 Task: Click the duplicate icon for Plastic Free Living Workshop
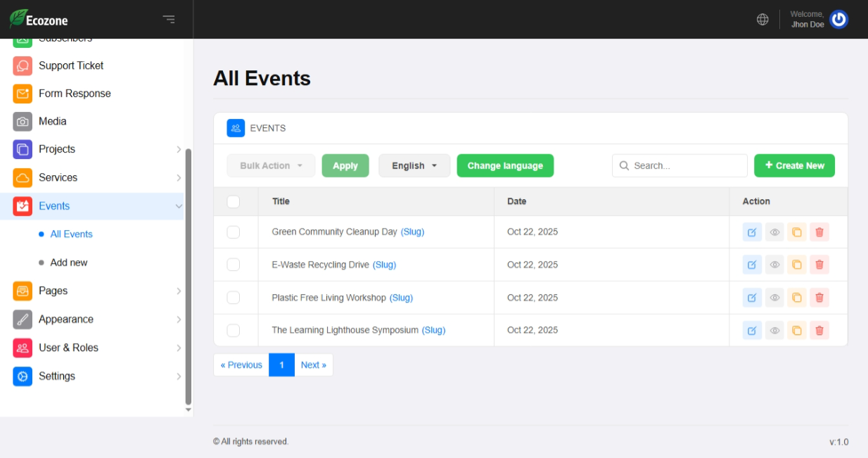click(x=796, y=298)
